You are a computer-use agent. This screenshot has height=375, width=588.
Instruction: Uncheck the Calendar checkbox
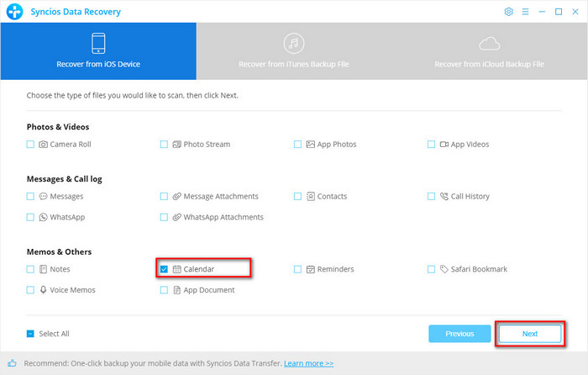(x=164, y=269)
